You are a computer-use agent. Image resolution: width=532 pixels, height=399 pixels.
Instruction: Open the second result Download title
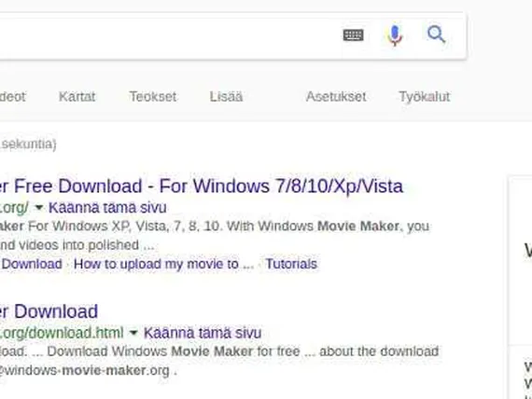click(x=49, y=311)
